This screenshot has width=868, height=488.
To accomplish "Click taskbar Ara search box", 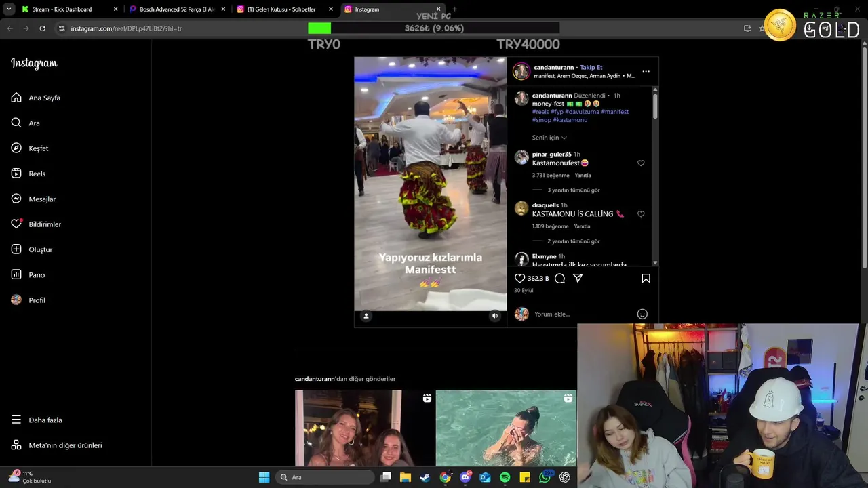I will (325, 477).
